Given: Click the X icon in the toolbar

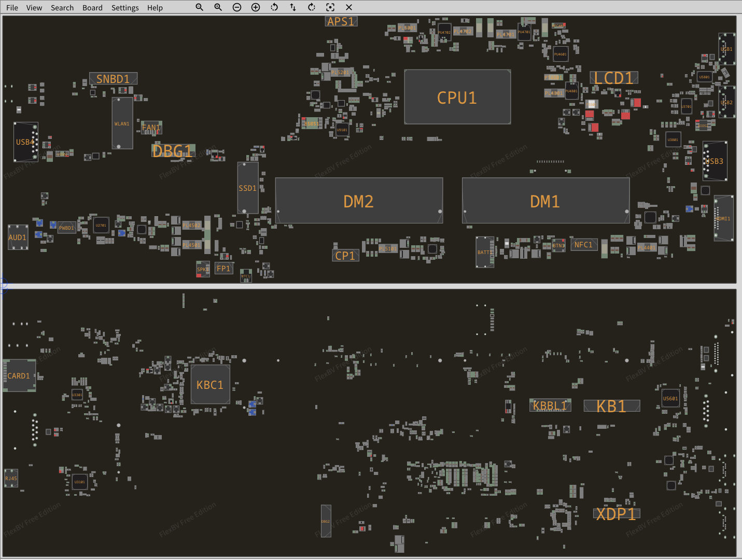Looking at the screenshot, I should (349, 7).
